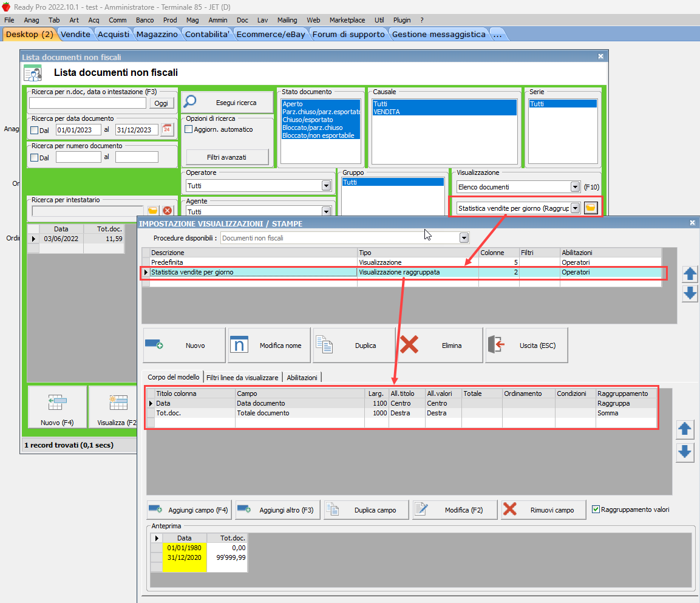Select Tutti in the Serie list

click(x=563, y=104)
